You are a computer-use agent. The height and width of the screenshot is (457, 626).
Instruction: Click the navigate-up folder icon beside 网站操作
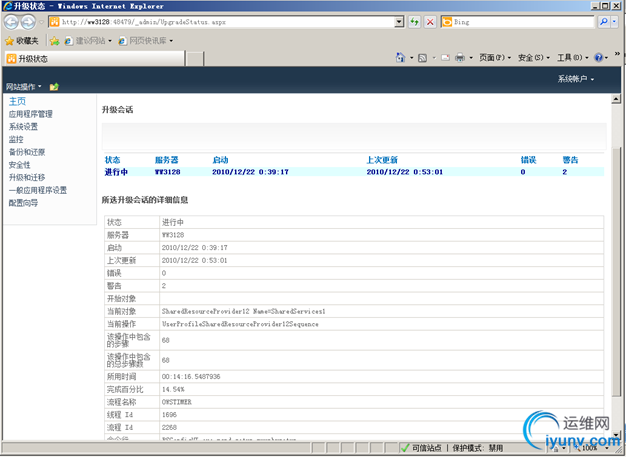[54, 87]
